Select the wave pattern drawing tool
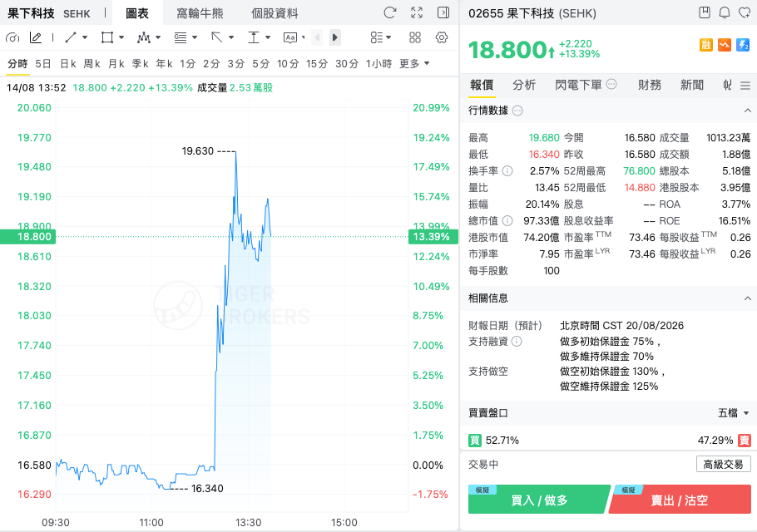The height and width of the screenshot is (532, 757). tap(143, 37)
